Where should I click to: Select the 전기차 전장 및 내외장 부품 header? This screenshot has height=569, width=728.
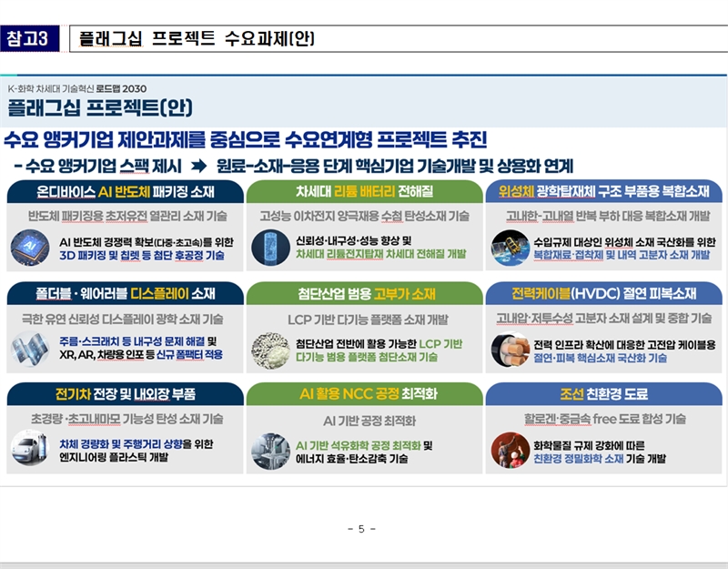[x=125, y=394]
